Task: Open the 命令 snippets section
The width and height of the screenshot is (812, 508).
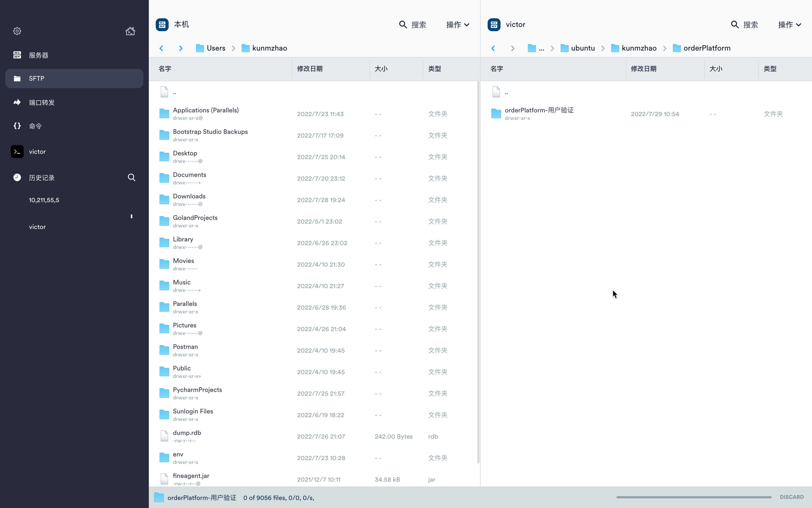Action: click(x=74, y=126)
